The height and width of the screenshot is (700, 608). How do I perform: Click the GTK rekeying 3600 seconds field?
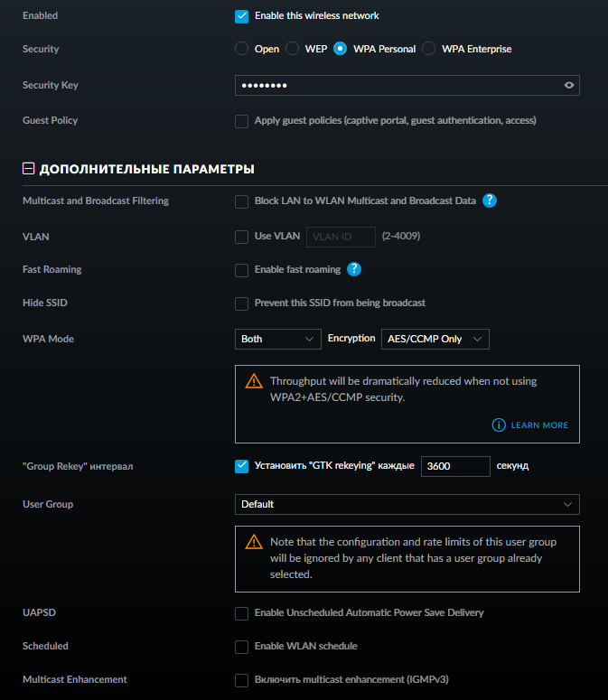[x=455, y=467]
